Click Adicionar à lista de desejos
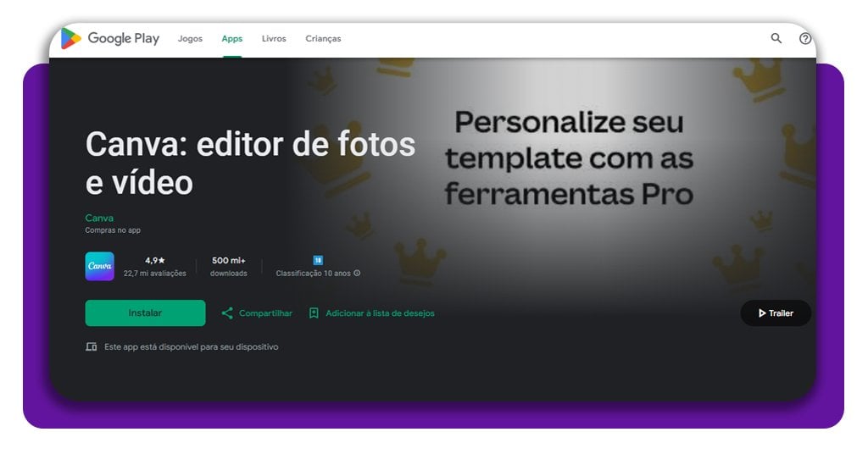The width and height of the screenshot is (868, 454). [x=380, y=313]
